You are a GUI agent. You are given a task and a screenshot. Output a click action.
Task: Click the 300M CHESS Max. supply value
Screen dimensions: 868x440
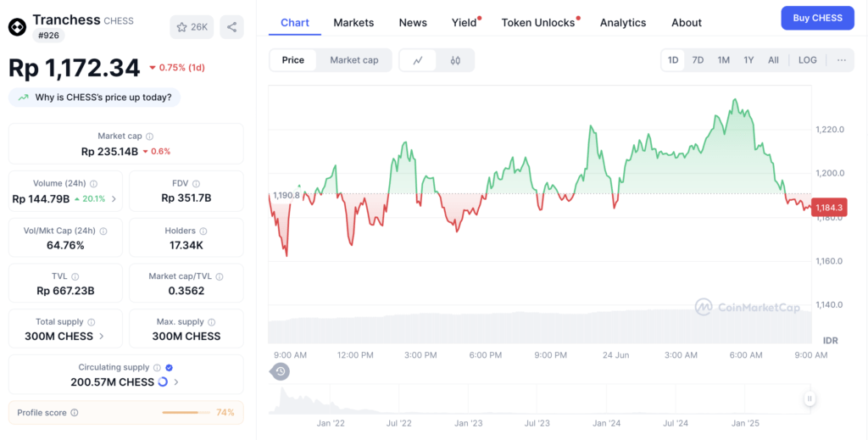186,336
